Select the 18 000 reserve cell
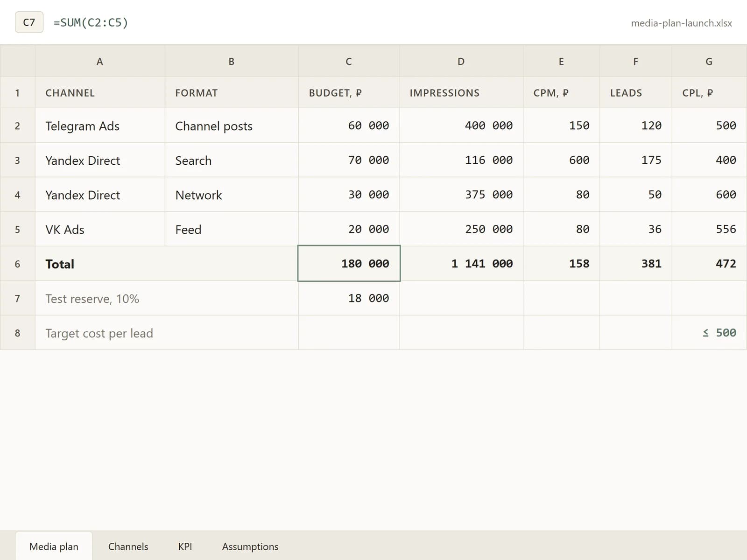The width and height of the screenshot is (747, 560). 349,298
